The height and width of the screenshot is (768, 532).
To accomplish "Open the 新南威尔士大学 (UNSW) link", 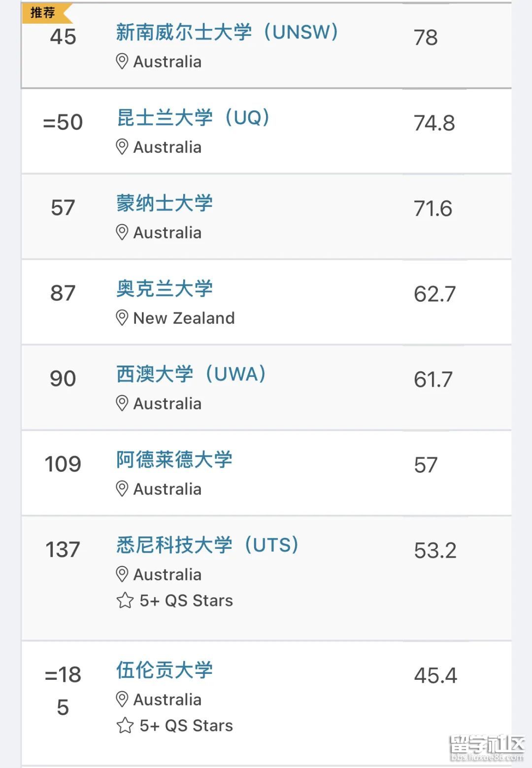I will click(x=227, y=33).
